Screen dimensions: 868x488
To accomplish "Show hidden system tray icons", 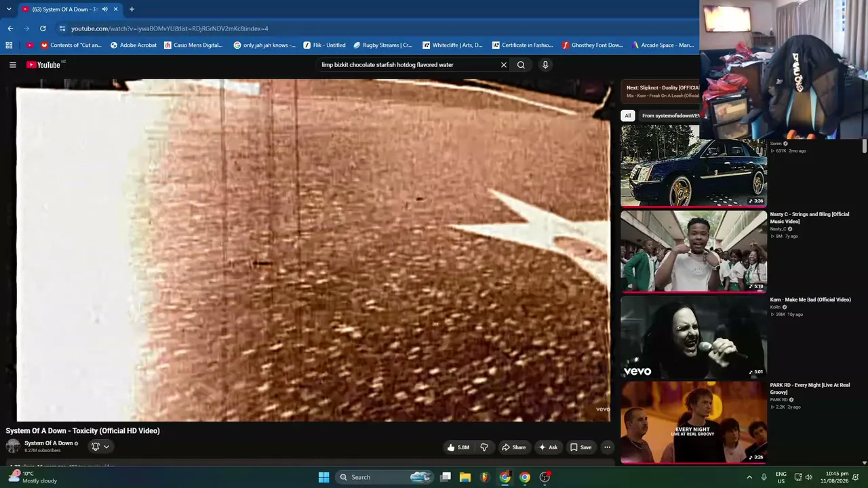I will click(x=749, y=477).
